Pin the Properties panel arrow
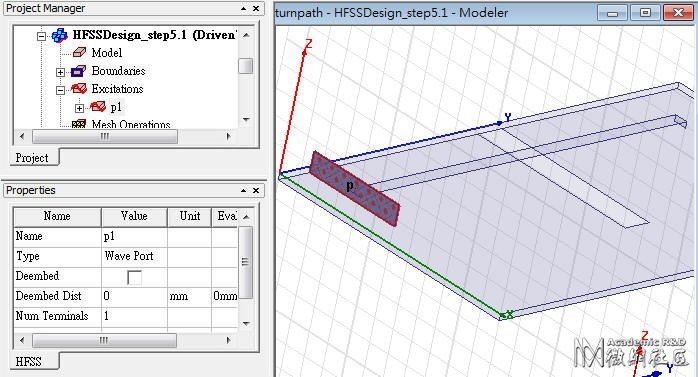The width and height of the screenshot is (698, 377). pos(243,191)
